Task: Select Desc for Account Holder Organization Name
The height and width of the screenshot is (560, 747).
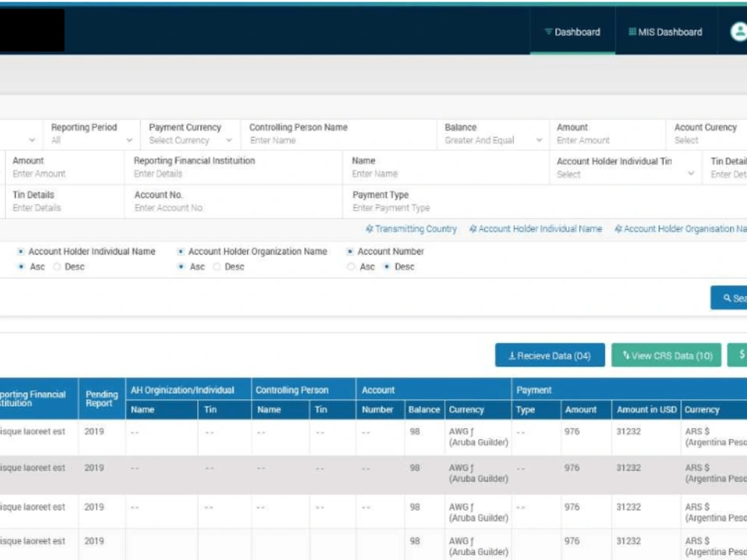Action: [217, 267]
